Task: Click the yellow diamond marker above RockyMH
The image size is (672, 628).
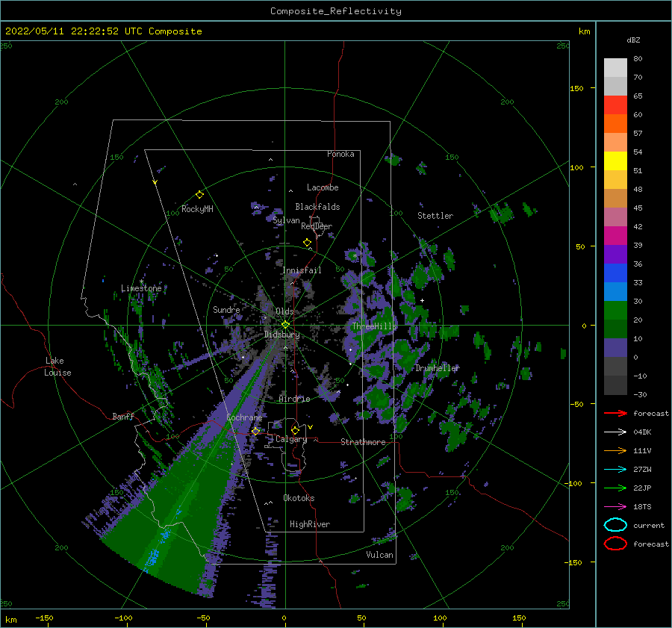Action: (x=199, y=195)
